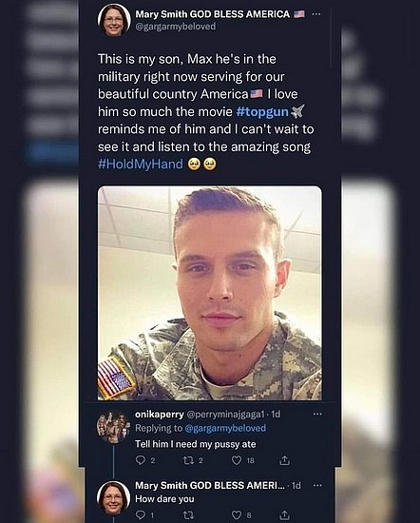View Mary Smith's avatar beside "How dare you"
The height and width of the screenshot is (523, 420).
tap(113, 497)
